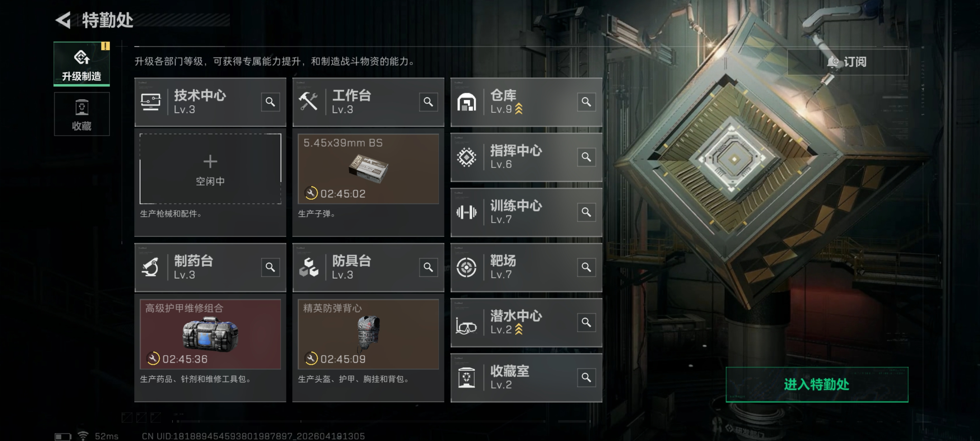Click the 进入特勤处 button
Screen dimensions: 980x441
817,384
